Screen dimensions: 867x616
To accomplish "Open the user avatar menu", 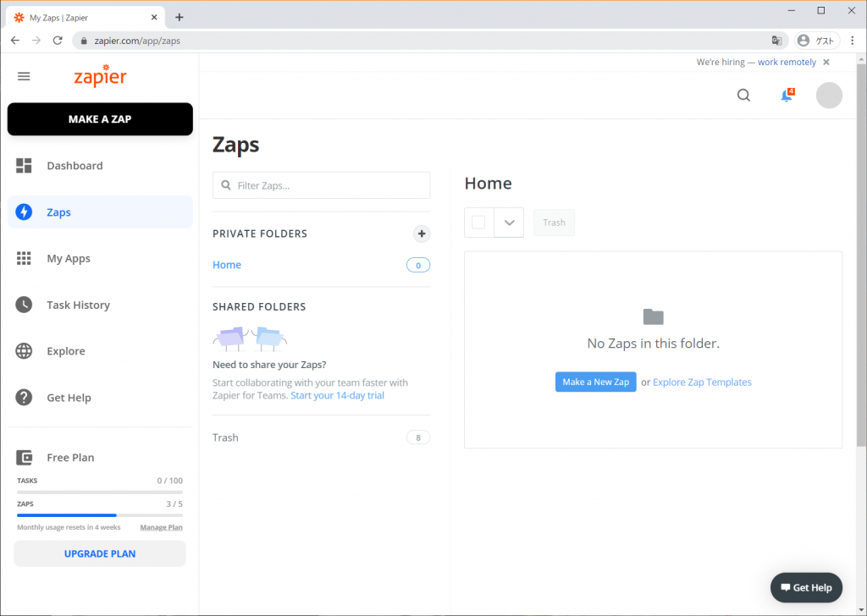I will [x=829, y=95].
